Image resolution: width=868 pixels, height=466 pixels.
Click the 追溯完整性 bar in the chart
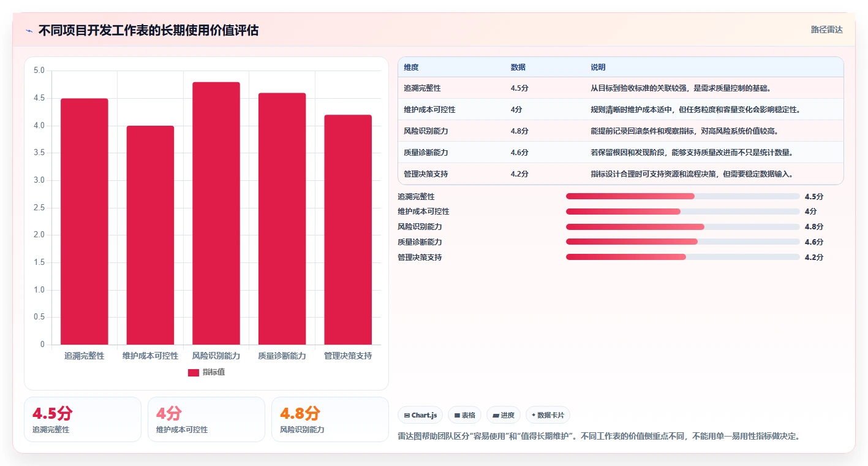(x=85, y=221)
